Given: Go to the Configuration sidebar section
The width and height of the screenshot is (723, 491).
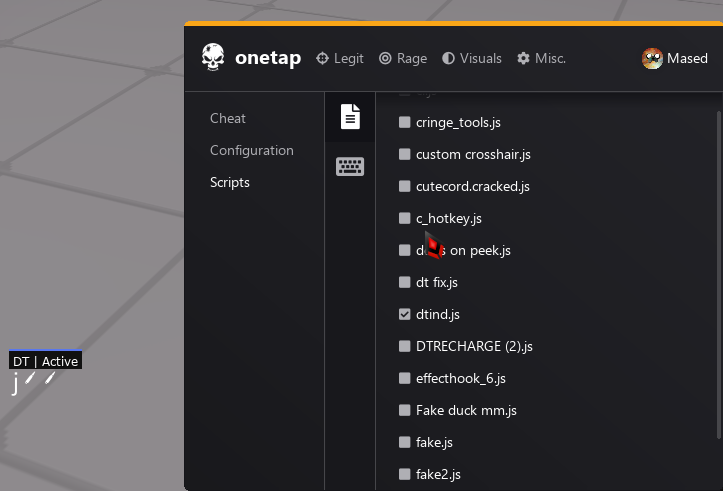Looking at the screenshot, I should pyautogui.click(x=252, y=150).
